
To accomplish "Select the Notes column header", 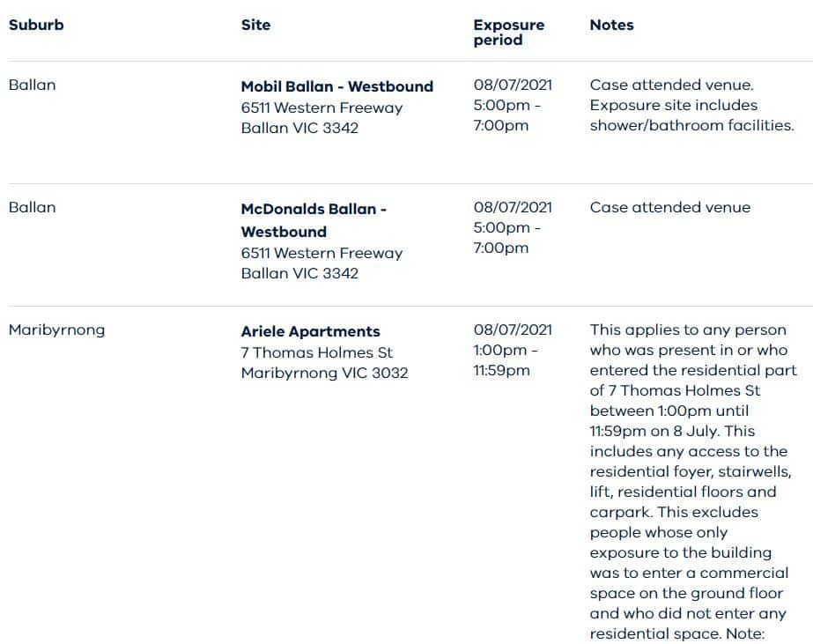I will (611, 25).
